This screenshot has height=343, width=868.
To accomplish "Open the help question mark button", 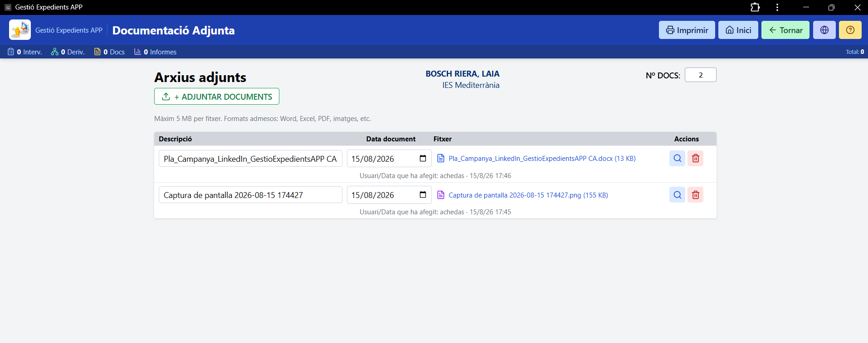I will point(850,30).
